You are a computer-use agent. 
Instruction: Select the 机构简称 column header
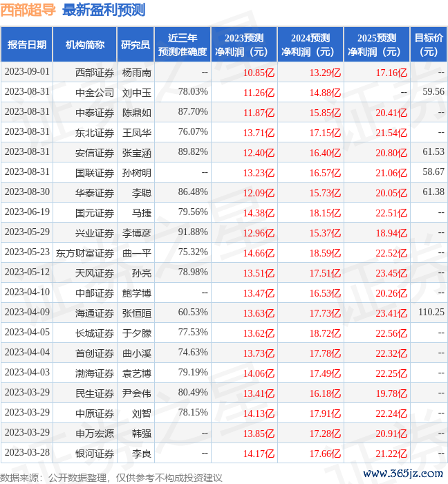pyautogui.click(x=85, y=44)
